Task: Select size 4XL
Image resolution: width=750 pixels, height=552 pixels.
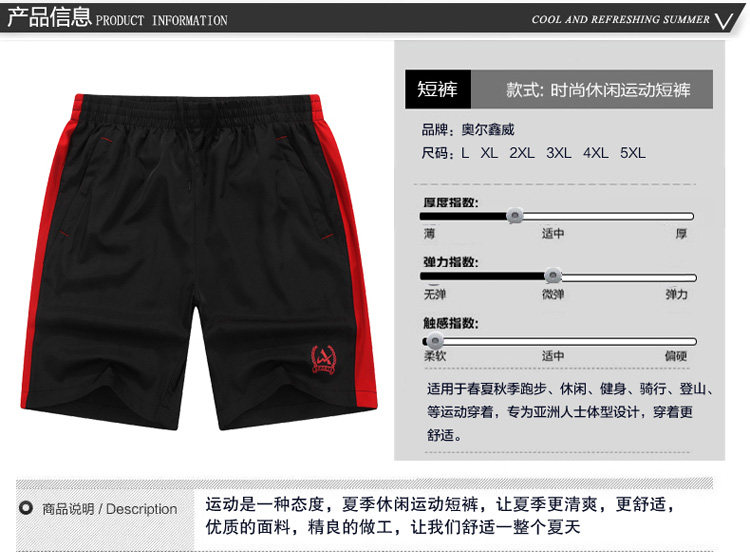Action: (596, 153)
